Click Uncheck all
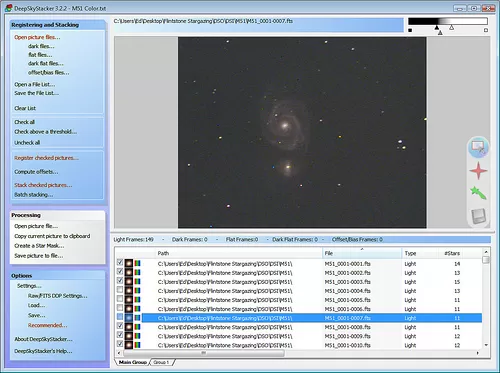 [x=27, y=143]
